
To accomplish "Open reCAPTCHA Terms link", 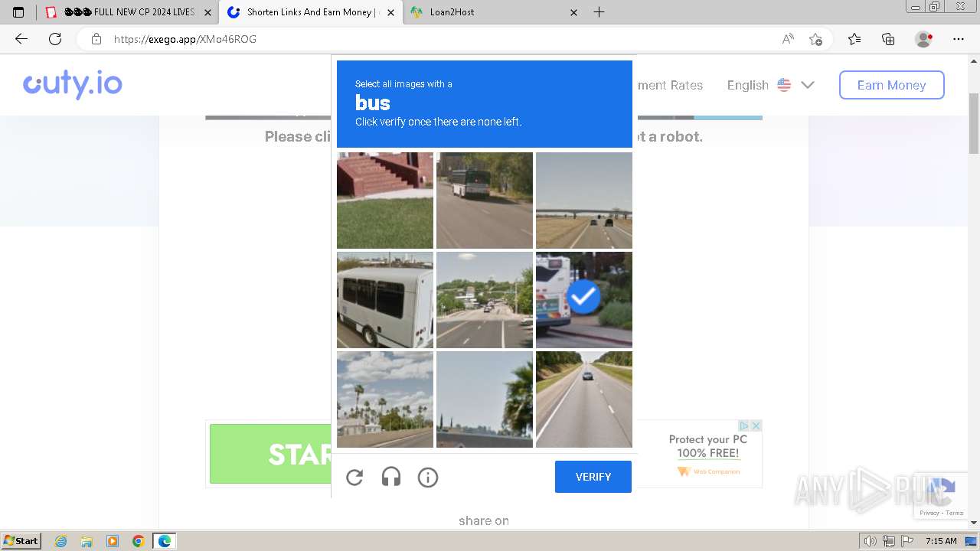I will [955, 513].
